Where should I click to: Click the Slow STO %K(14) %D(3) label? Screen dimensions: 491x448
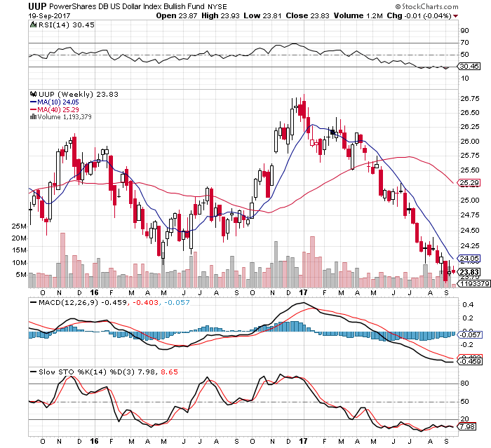pos(87,372)
